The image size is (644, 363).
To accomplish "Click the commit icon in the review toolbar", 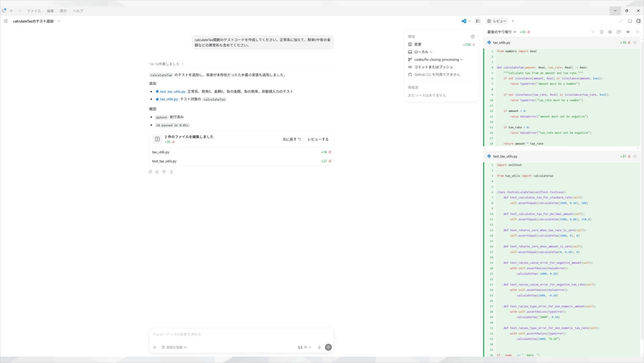I will pos(628,32).
